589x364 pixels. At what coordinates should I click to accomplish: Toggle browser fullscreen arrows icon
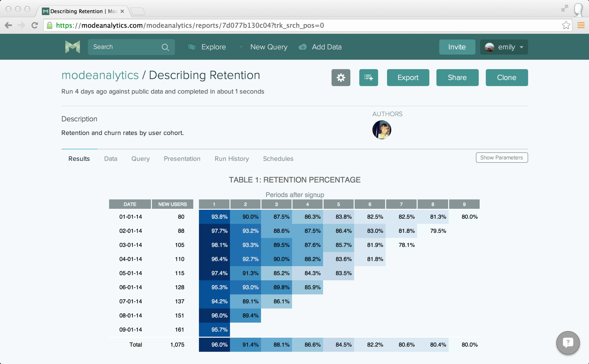coord(564,8)
